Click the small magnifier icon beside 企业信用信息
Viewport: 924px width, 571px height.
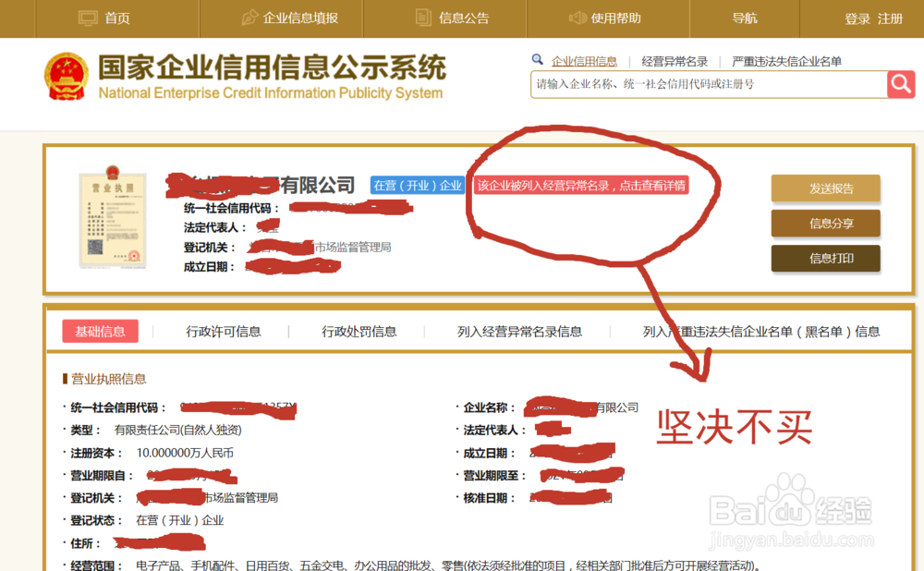537,59
